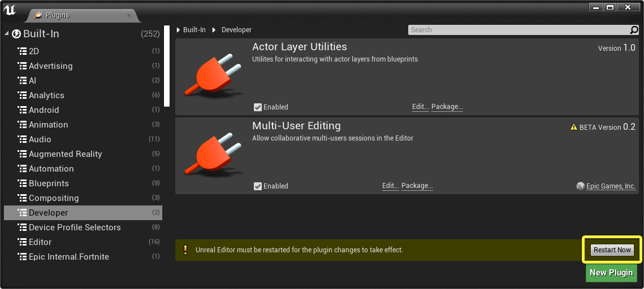
Task: Open the Epic Games, Inc. link
Action: click(x=611, y=186)
